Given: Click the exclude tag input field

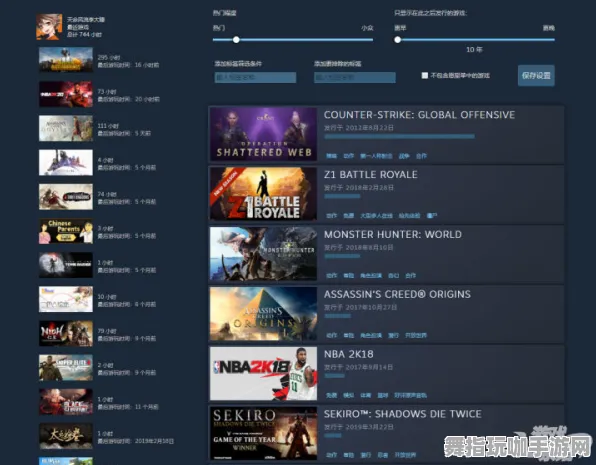Looking at the screenshot, I should click(x=355, y=78).
